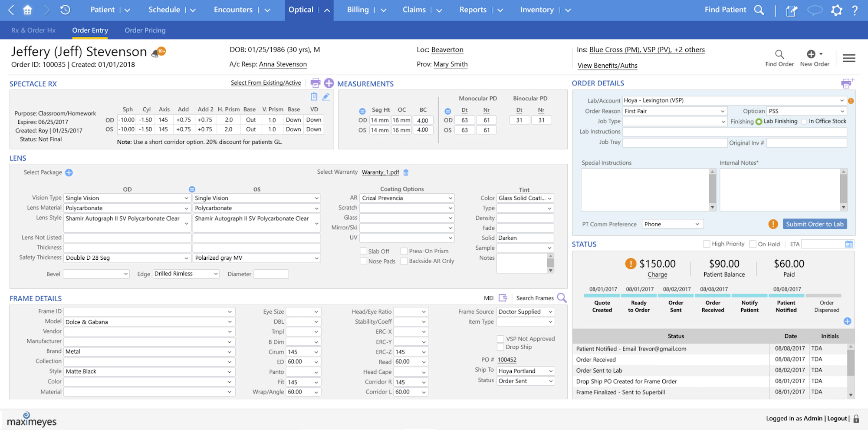
Task: Enable the Press-On Prism checkbox
Action: tap(404, 251)
